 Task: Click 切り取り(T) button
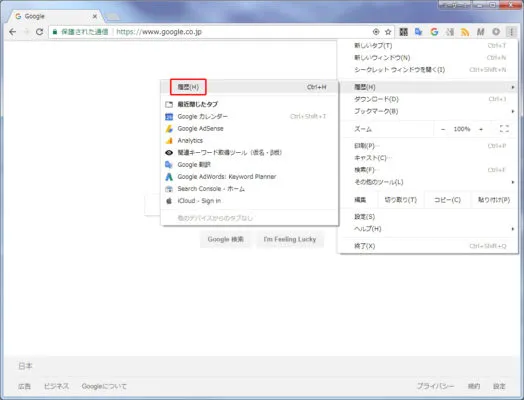coord(401,200)
